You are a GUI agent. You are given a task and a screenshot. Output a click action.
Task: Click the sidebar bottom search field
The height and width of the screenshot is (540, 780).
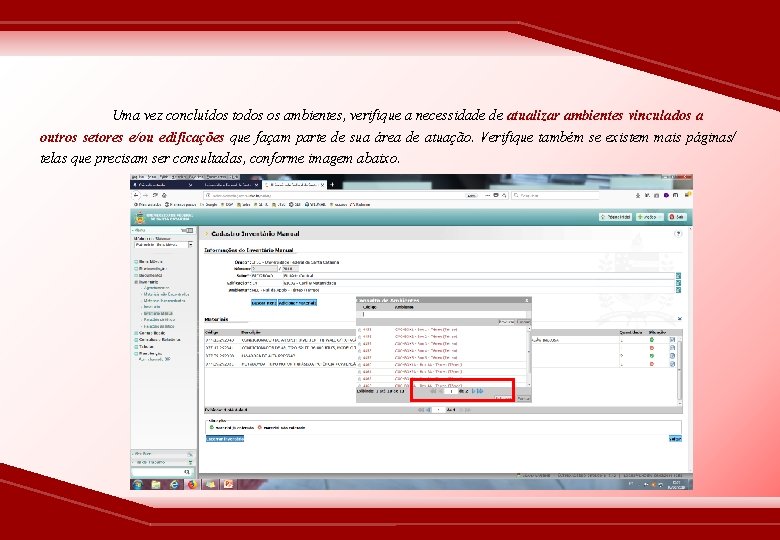[162, 472]
